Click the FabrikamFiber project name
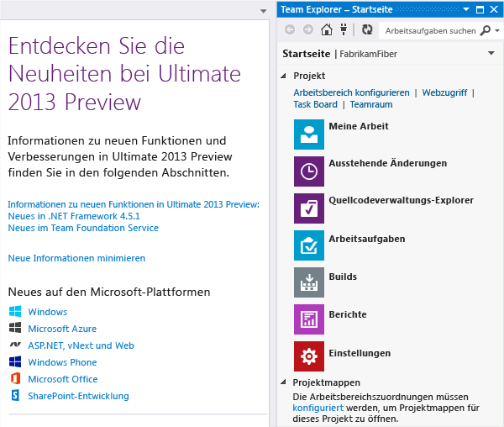This screenshot has width=504, height=427. 369,54
